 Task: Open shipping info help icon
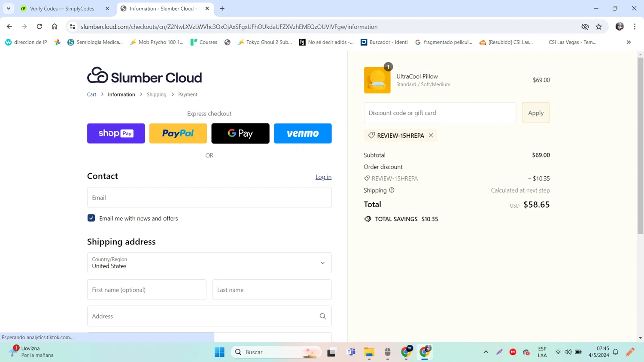(392, 190)
